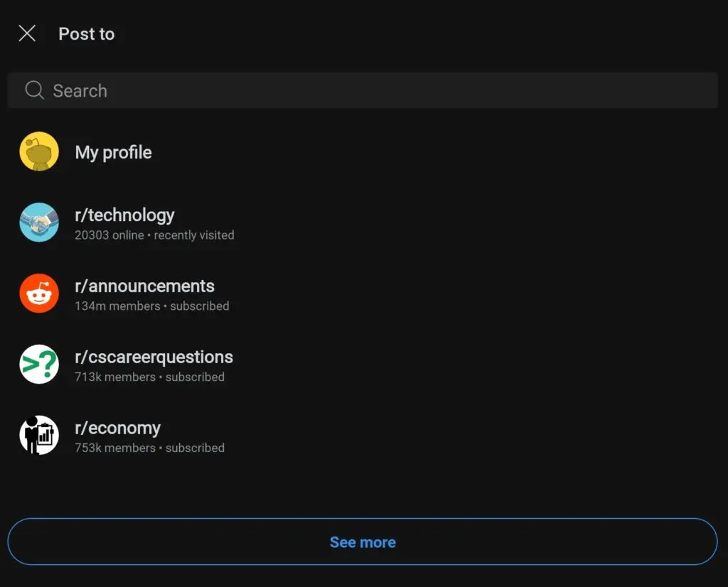Image resolution: width=728 pixels, height=587 pixels.
Task: Focus the Search communities field
Action: point(363,90)
